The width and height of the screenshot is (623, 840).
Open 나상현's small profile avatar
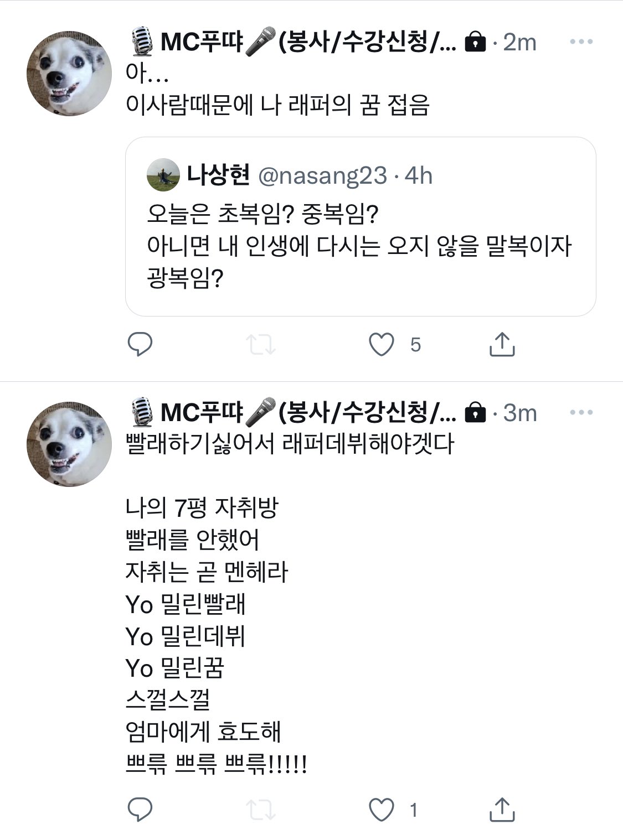click(x=163, y=175)
